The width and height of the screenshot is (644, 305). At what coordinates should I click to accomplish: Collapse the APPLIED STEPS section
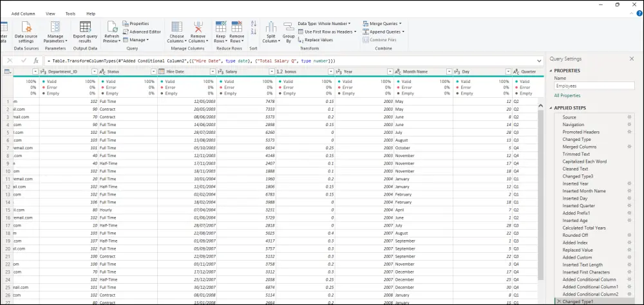pyautogui.click(x=551, y=108)
